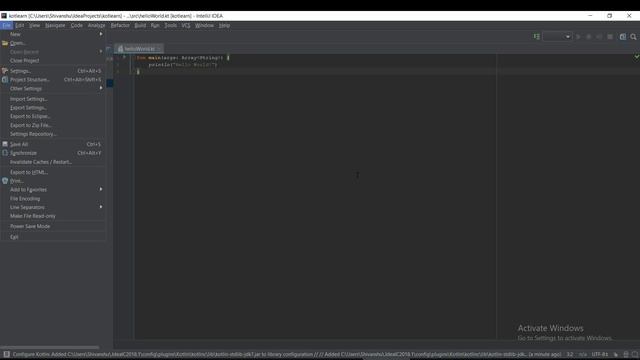Click the Stop toolbar icon

click(x=610, y=37)
